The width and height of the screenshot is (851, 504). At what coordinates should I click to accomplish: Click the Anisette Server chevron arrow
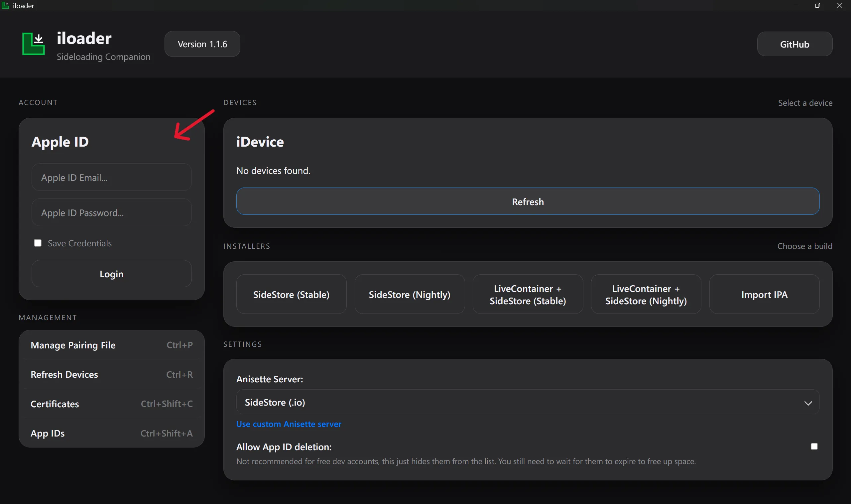pos(808,403)
